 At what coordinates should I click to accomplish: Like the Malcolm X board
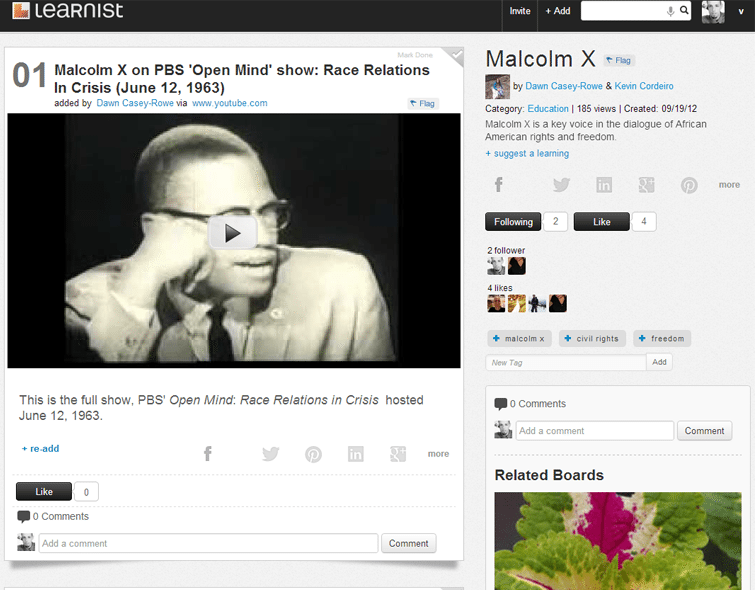coord(601,222)
